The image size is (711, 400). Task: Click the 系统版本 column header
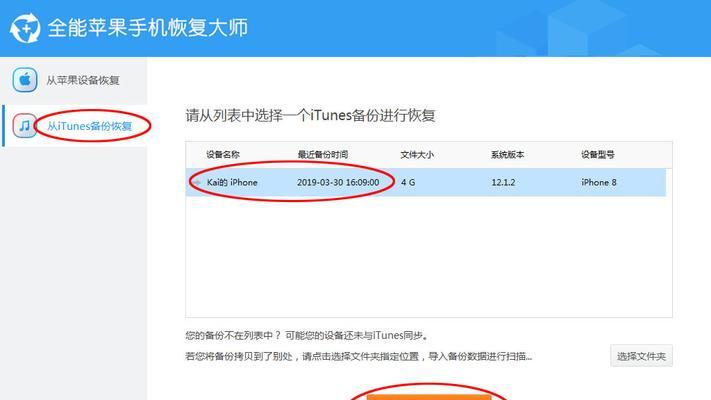[507, 155]
